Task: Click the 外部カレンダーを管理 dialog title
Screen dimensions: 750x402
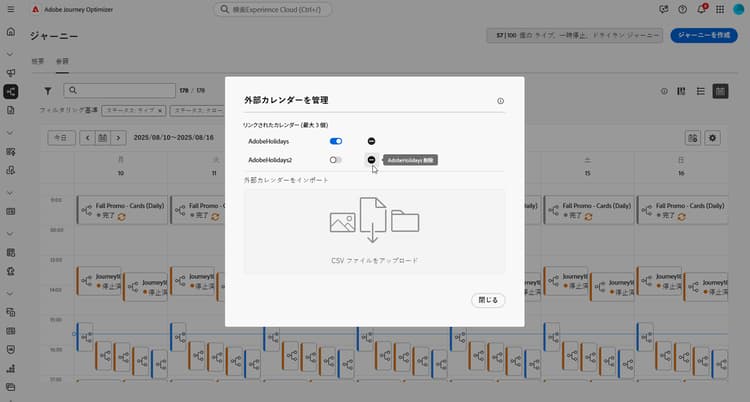Action: point(286,100)
